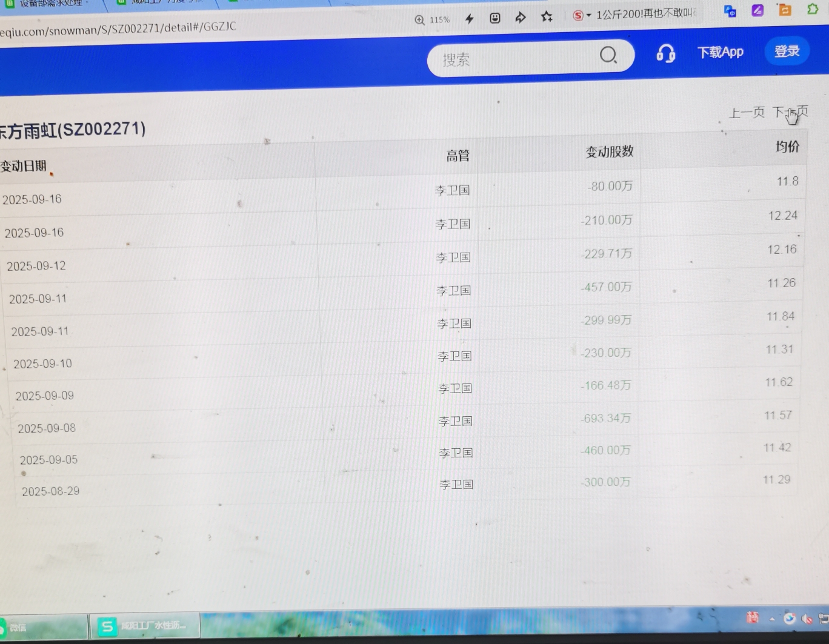Screen dimensions: 829x644
Task: Click the date 2025-09-09
Action: tap(45, 396)
